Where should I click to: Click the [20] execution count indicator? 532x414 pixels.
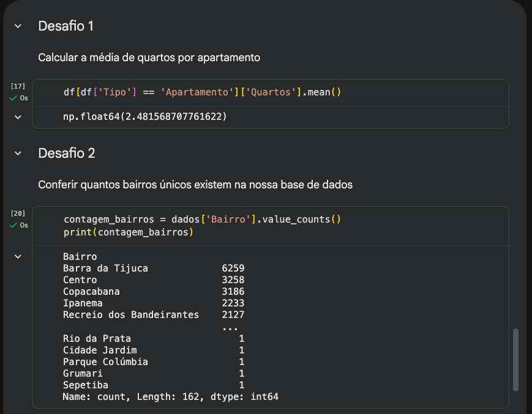18,213
